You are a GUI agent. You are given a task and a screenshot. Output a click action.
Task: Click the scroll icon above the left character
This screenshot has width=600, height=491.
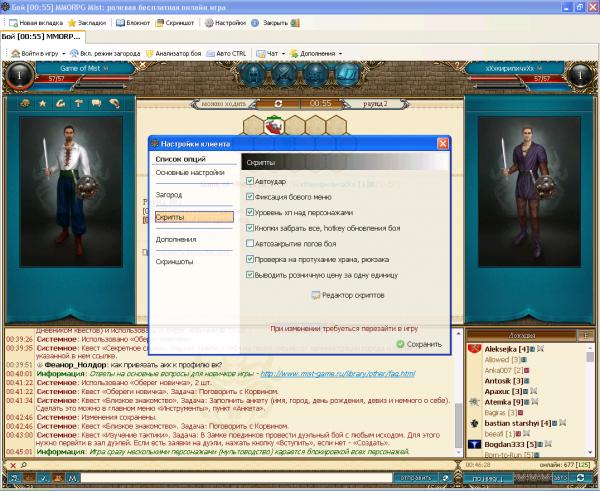[114, 103]
